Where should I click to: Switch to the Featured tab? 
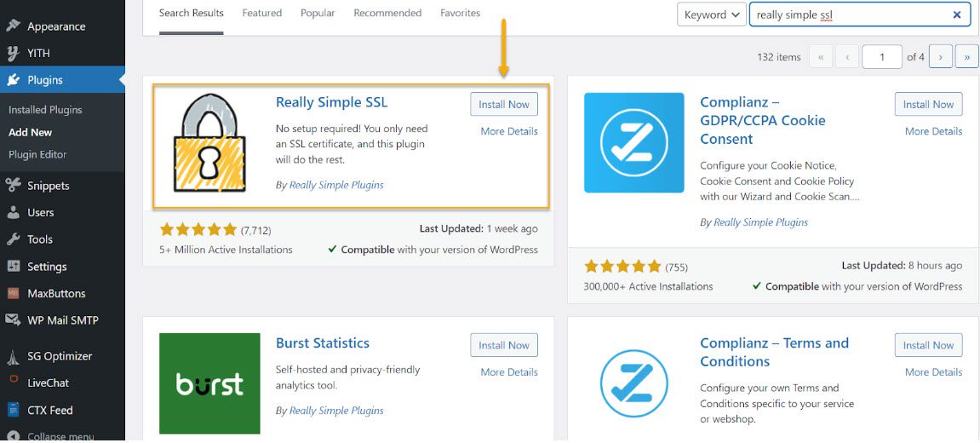262,13
